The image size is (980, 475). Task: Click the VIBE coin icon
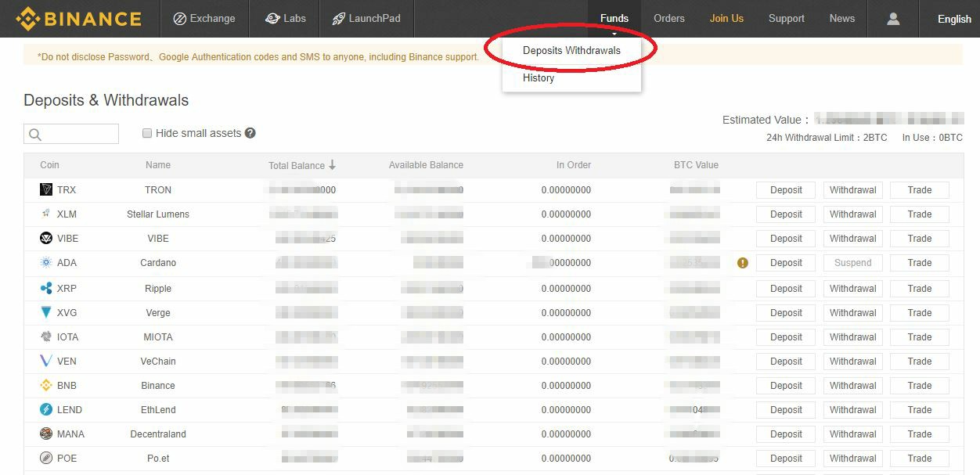(x=46, y=238)
